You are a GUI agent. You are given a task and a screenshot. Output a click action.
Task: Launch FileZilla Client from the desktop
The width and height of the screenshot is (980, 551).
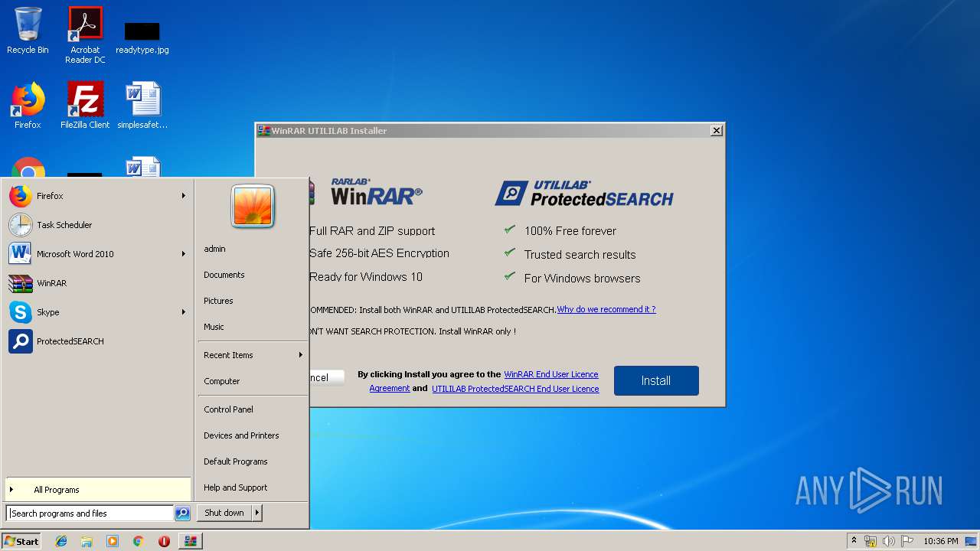point(85,106)
